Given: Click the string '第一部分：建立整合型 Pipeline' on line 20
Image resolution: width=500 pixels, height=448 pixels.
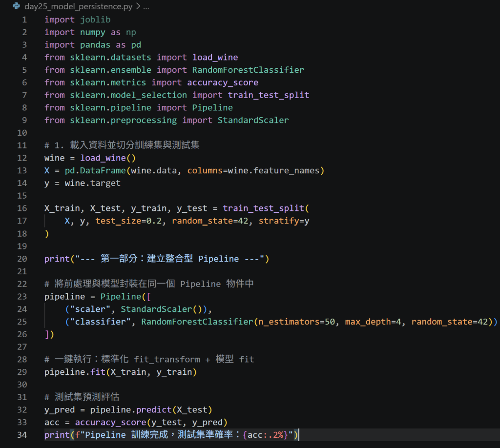Looking at the screenshot, I should 169,259.
